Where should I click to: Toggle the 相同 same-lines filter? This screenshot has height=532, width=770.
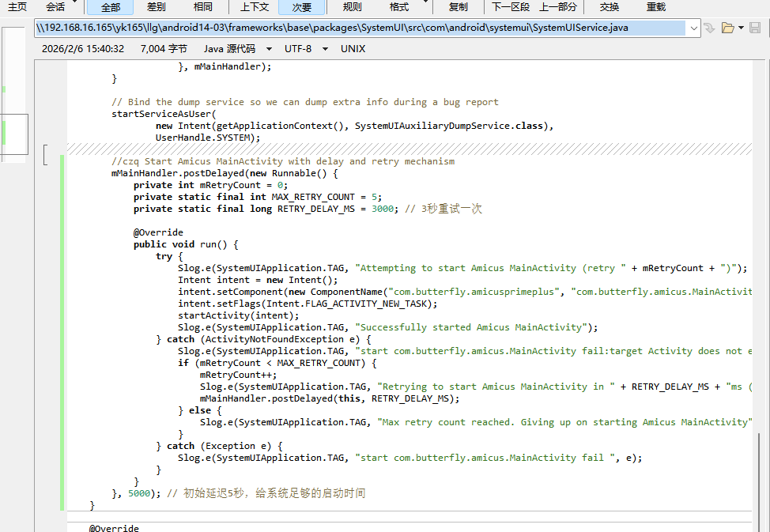(x=203, y=7)
